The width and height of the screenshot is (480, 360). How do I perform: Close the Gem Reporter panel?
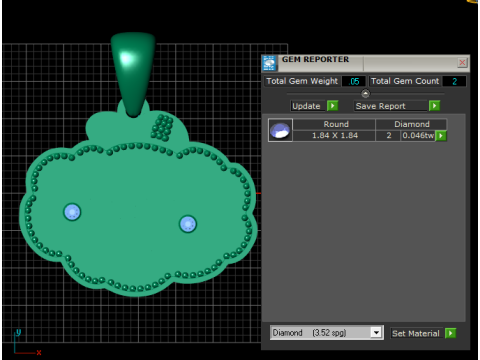462,62
